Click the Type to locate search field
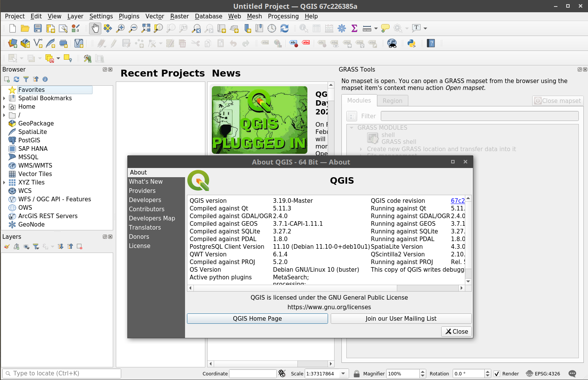Viewport: 588px width, 380px height. click(62, 373)
